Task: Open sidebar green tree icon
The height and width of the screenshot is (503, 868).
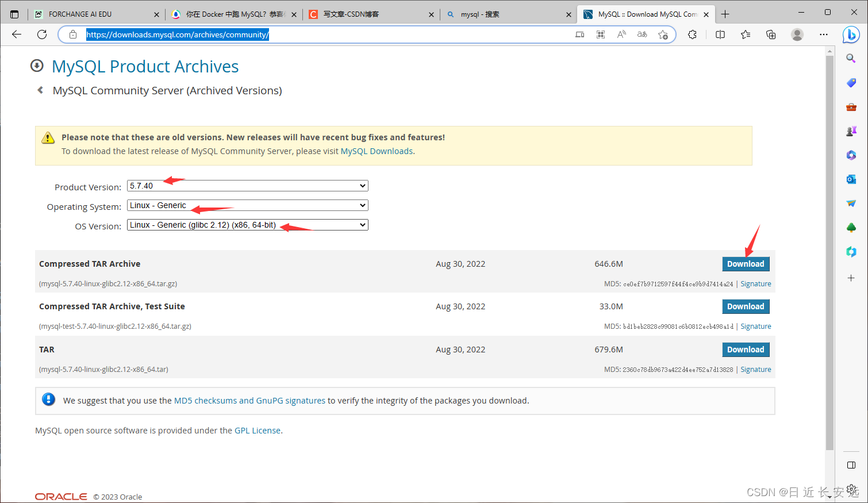Action: click(851, 228)
